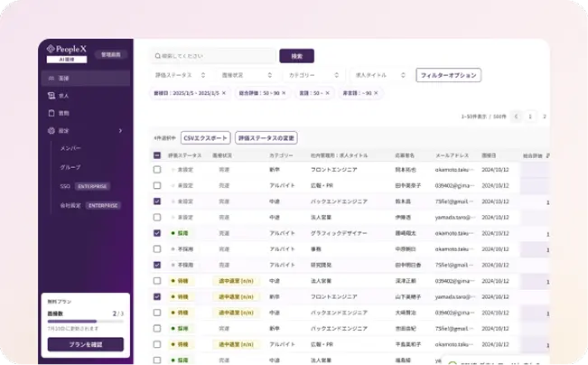The width and height of the screenshot is (588, 365).
Task: Click the 面接数 usage progress bar
Action: (86, 322)
